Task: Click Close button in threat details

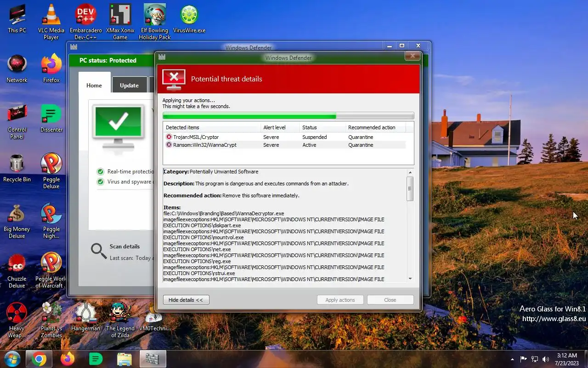Action: point(390,300)
